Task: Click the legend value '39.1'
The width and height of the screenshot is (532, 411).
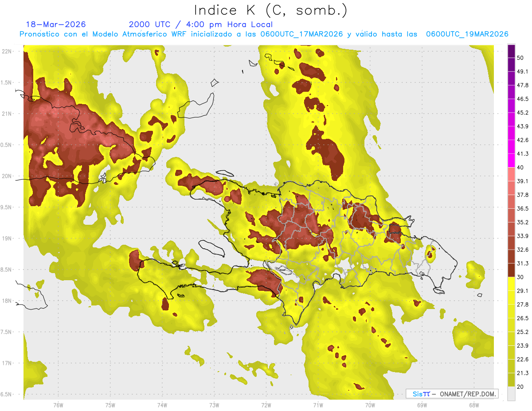Action: pos(523,181)
